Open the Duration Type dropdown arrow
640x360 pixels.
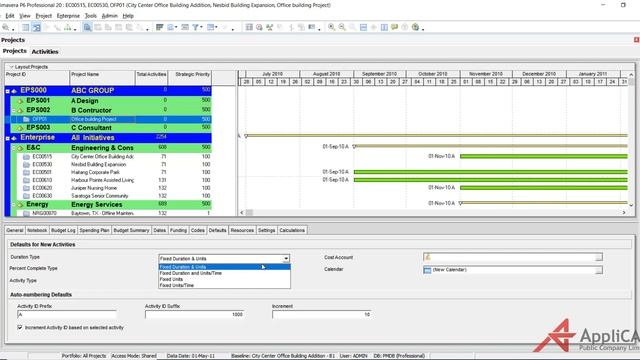click(x=286, y=258)
